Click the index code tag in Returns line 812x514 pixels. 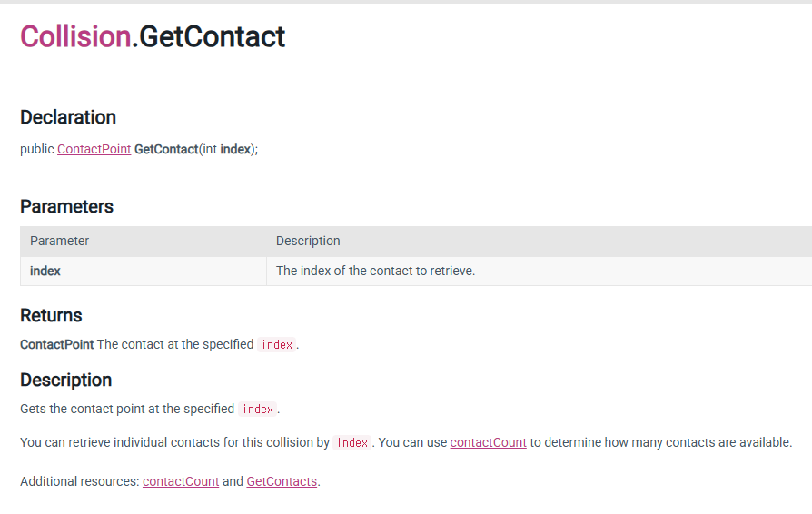pyautogui.click(x=277, y=345)
